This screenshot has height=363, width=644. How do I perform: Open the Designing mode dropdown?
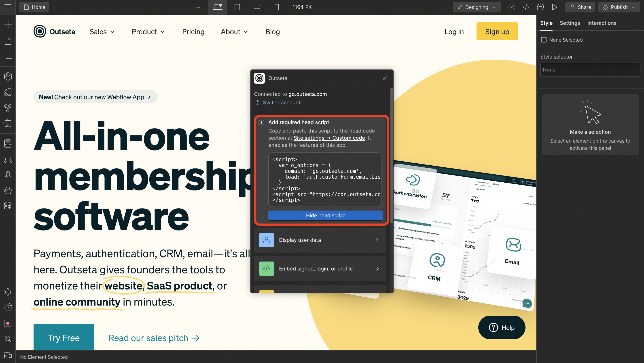[477, 7]
